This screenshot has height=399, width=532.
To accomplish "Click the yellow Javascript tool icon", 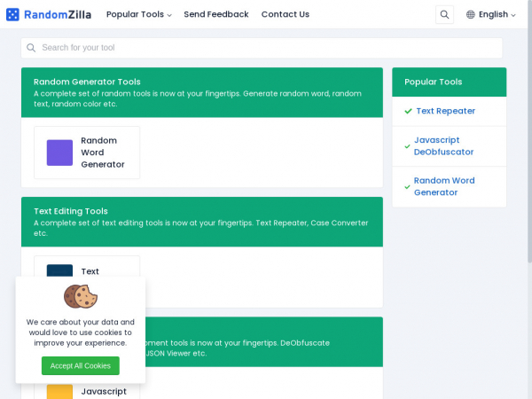I will tap(59, 392).
